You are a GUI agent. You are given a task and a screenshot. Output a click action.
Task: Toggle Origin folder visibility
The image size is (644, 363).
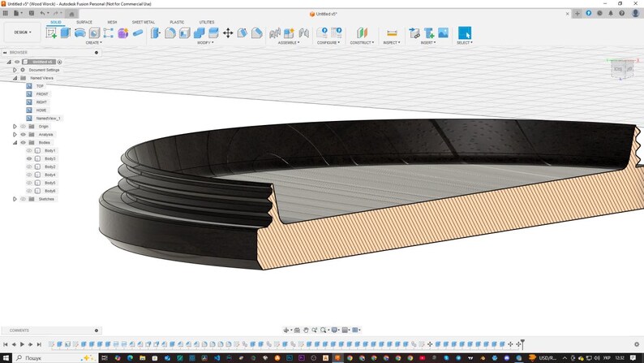[x=23, y=126]
